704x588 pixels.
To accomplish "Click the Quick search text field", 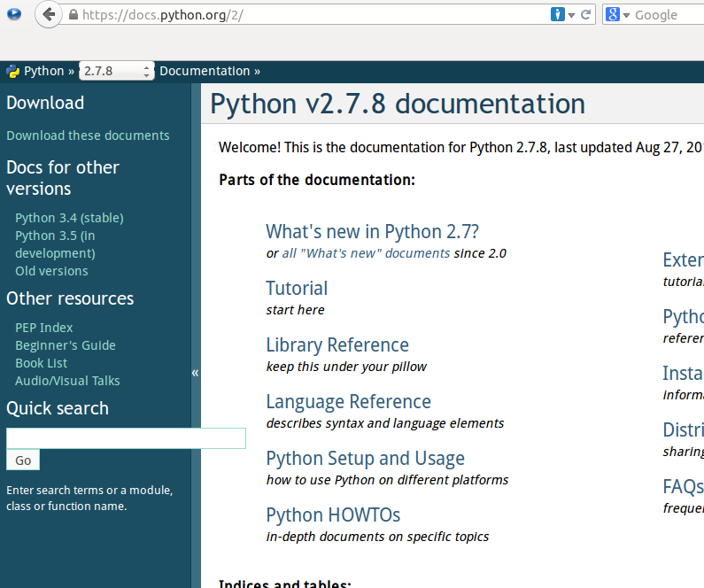I will point(126,438).
